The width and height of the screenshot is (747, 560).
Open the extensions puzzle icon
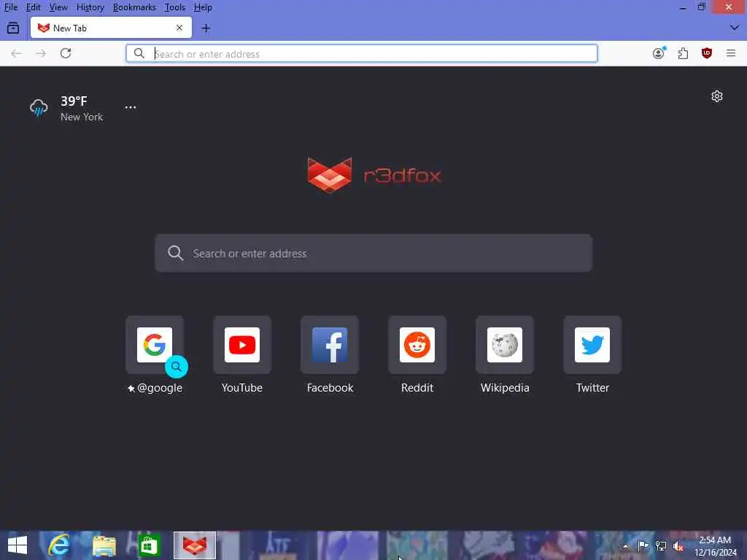coord(683,53)
